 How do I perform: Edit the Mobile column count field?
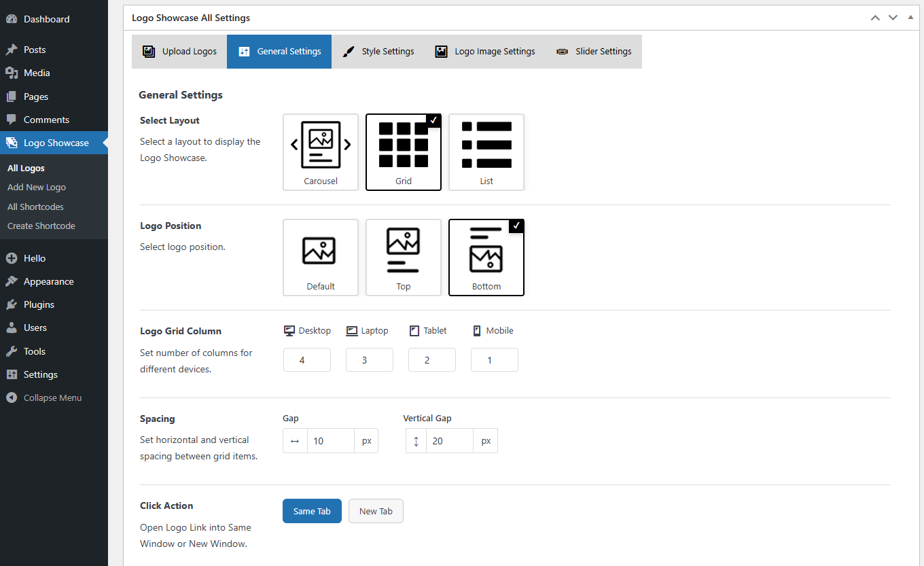point(495,360)
